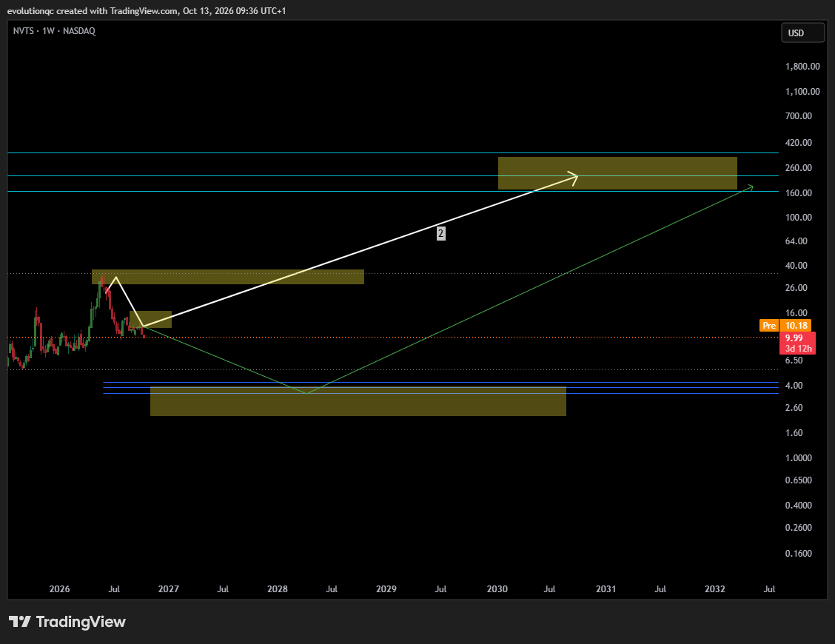Click the 1,100.00 price axis label

point(802,92)
